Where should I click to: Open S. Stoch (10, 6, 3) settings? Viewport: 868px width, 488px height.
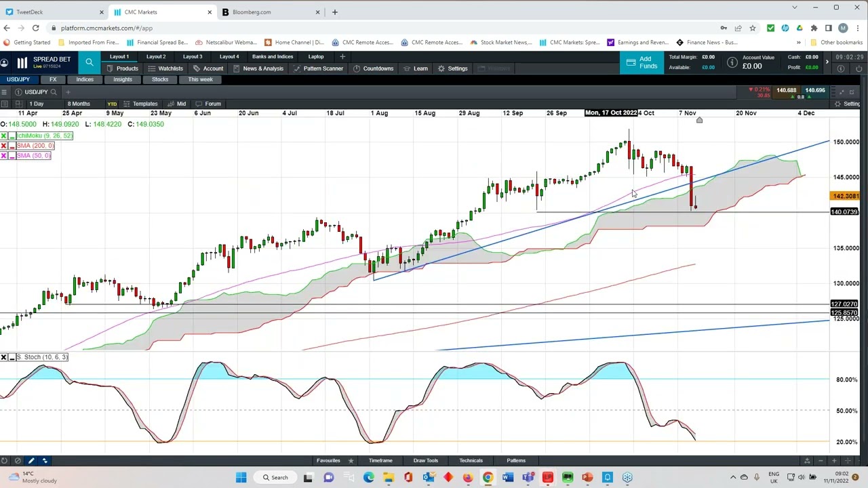point(42,357)
